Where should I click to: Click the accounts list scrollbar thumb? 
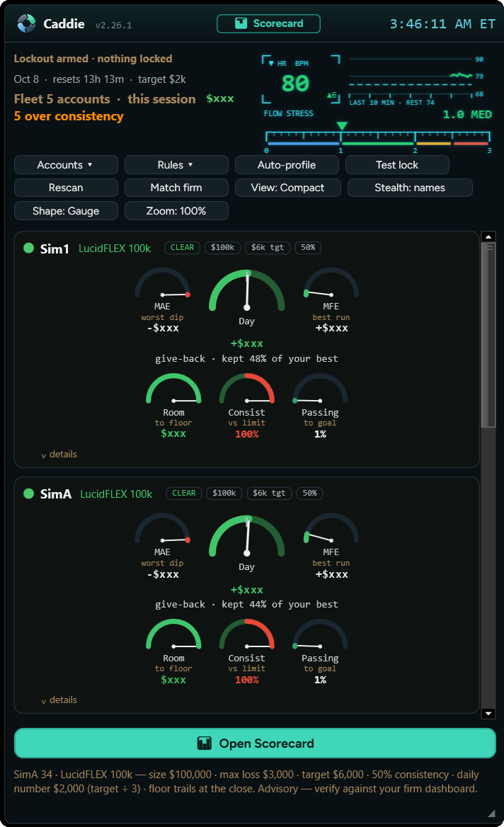click(488, 334)
